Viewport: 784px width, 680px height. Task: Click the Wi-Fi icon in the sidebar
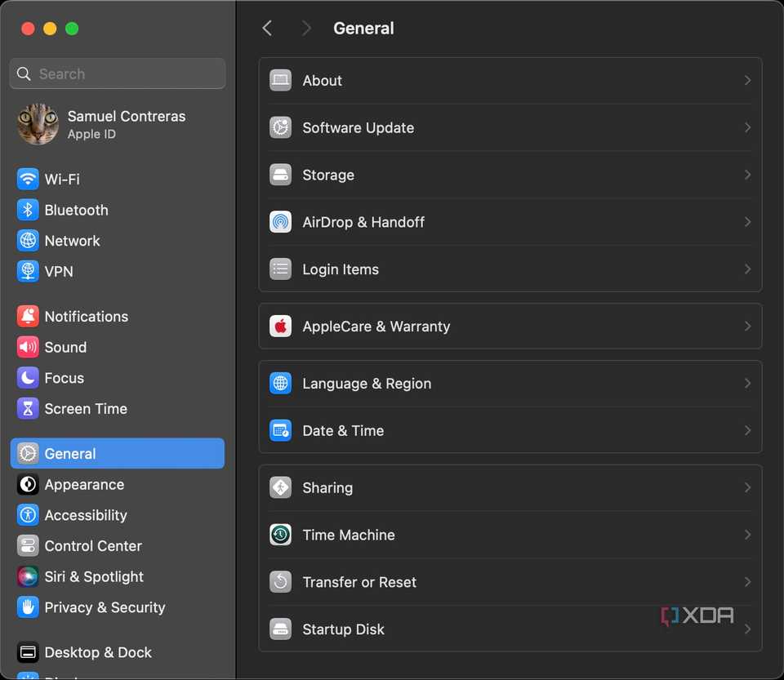tap(27, 179)
